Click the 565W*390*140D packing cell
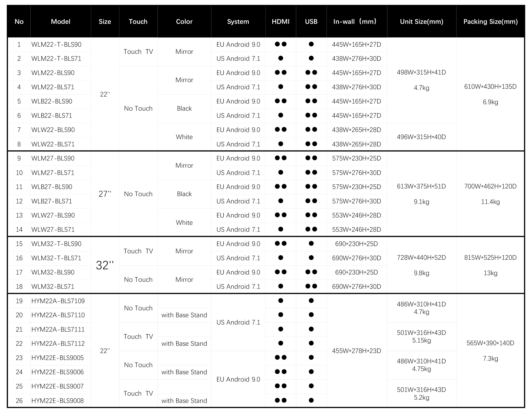532x414 pixels. tap(490, 343)
